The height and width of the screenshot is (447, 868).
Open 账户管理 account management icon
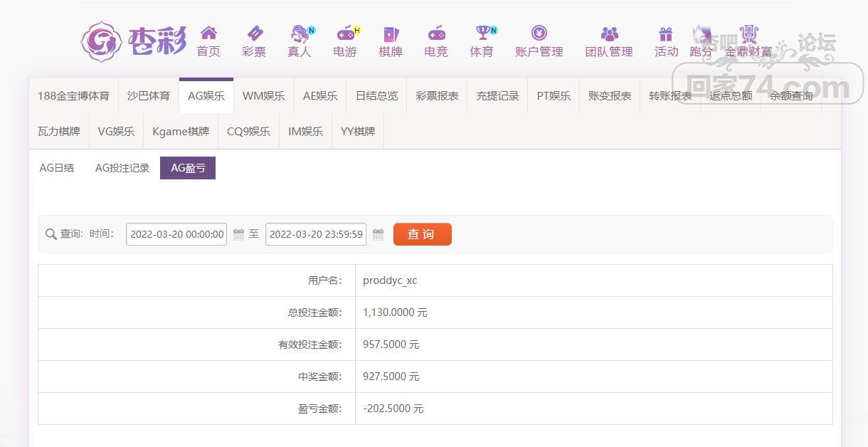click(x=539, y=33)
